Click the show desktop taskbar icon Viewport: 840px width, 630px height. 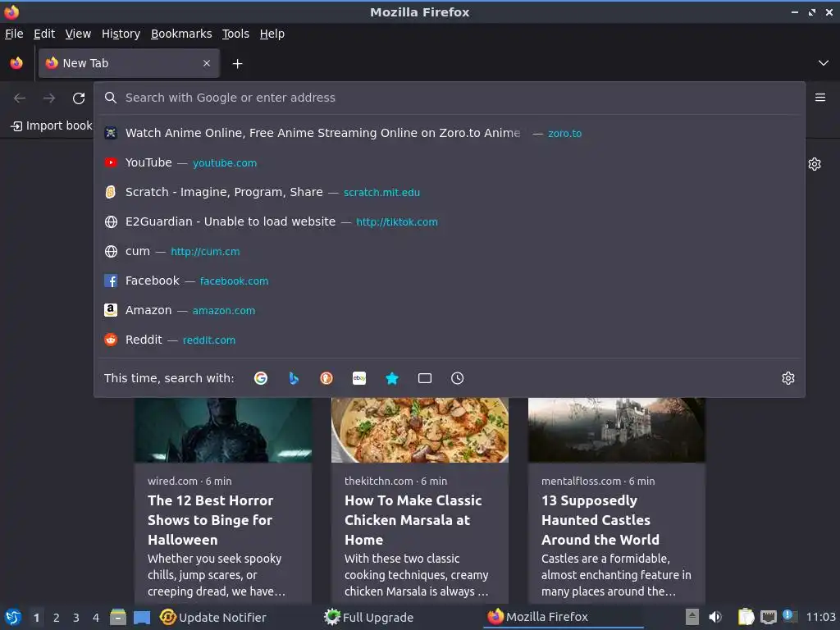[142, 618]
